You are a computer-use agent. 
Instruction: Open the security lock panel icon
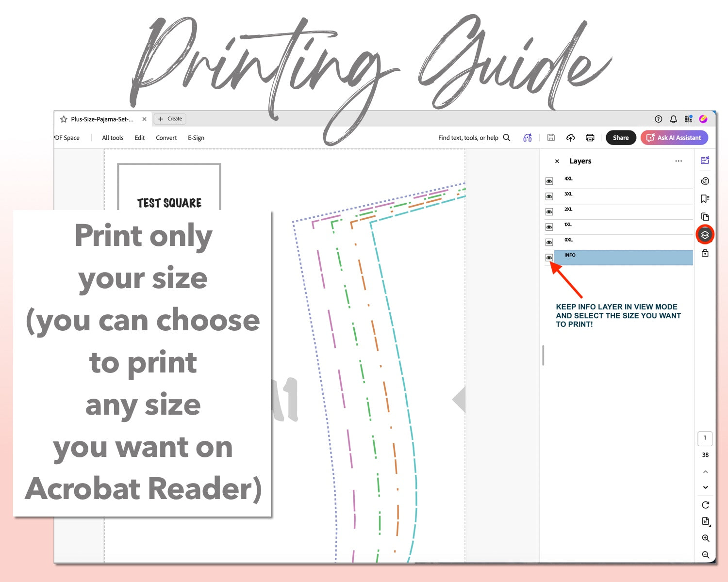(x=705, y=253)
